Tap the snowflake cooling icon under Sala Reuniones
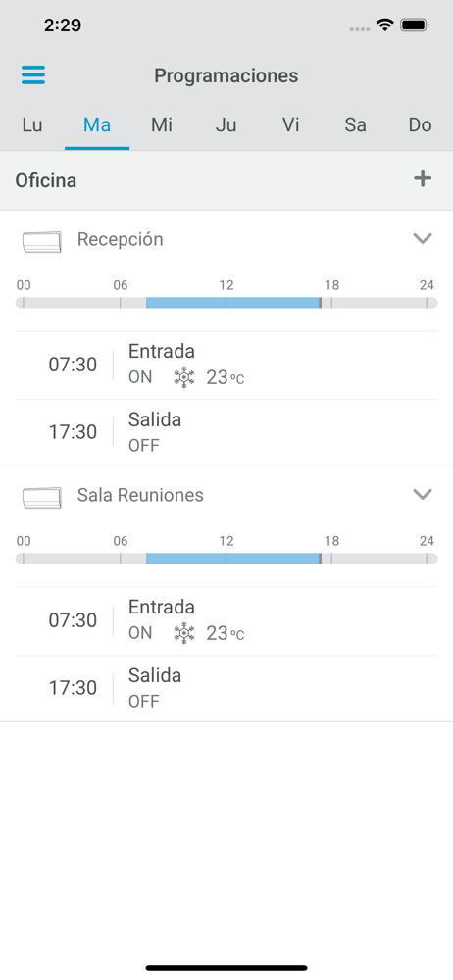 point(184,634)
